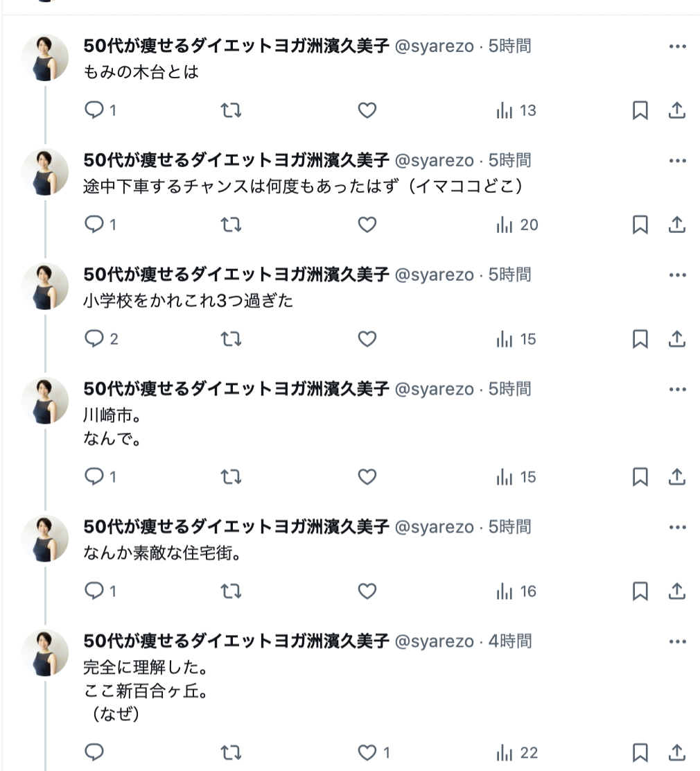Reply to the 小学校をかれこれ3つ過ぎた tweet
This screenshot has width=700, height=771.
(x=94, y=339)
